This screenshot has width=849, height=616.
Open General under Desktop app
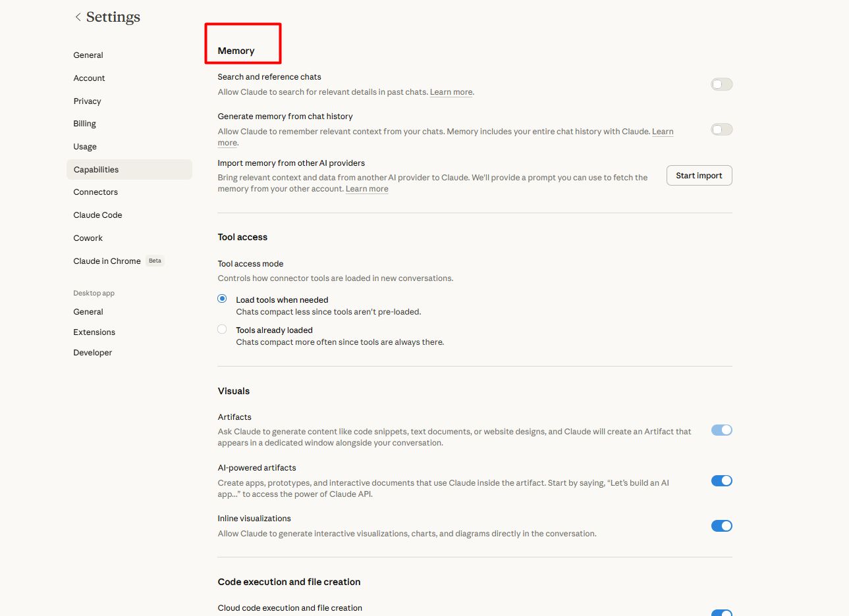coord(88,312)
